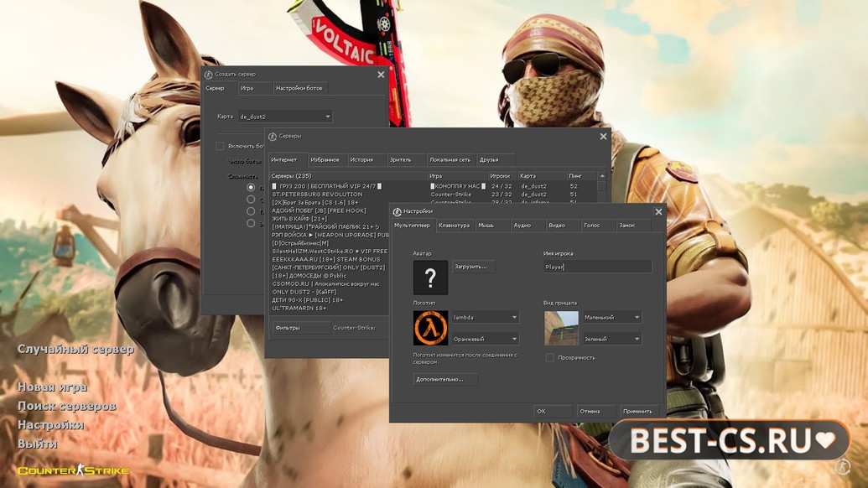Click the Создать сервер window title icon
Screen dimensions: 868x488
tap(208, 74)
